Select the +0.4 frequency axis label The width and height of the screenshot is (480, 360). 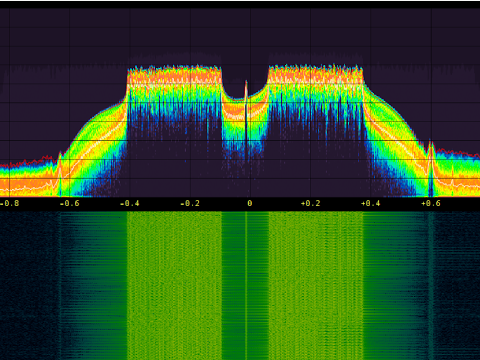click(371, 203)
